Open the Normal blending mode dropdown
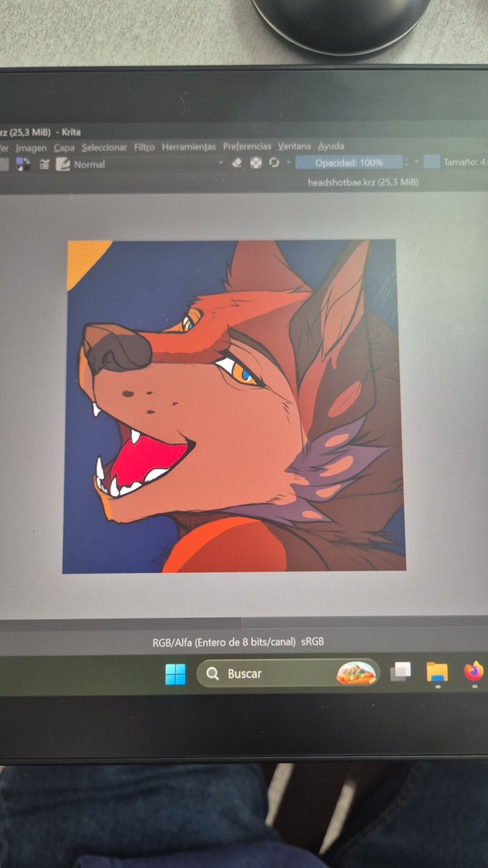This screenshot has height=868, width=488. tap(148, 165)
